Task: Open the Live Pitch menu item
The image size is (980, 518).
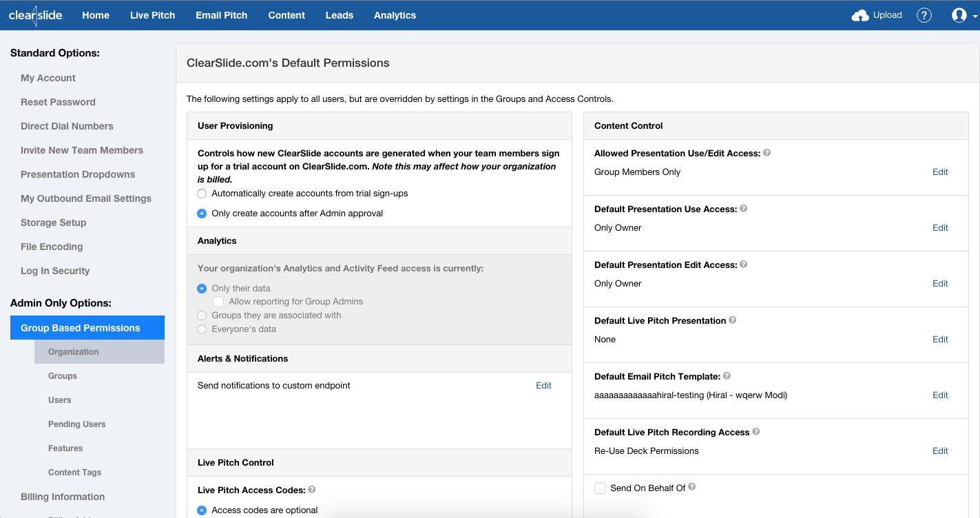Action: (153, 15)
